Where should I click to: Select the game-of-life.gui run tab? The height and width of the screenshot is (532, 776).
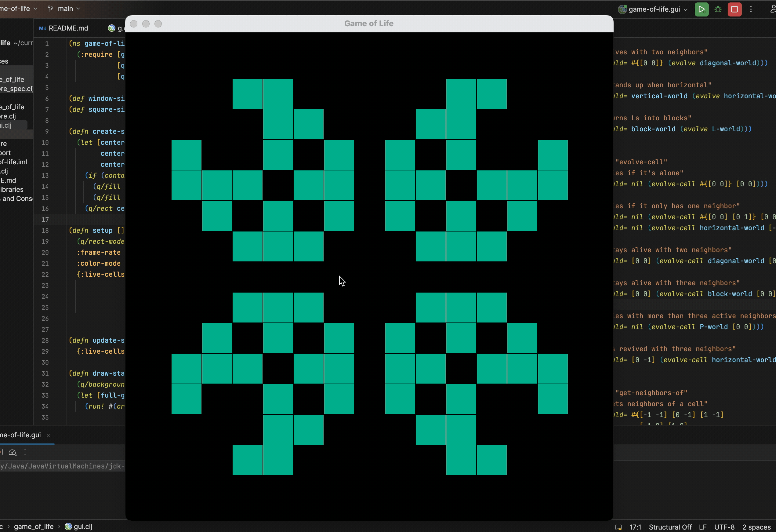[x=21, y=435]
